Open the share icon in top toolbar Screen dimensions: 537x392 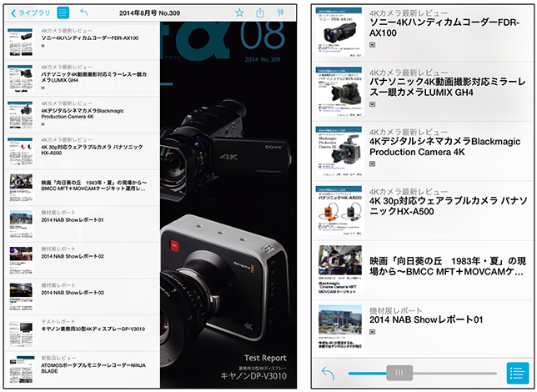[260, 13]
